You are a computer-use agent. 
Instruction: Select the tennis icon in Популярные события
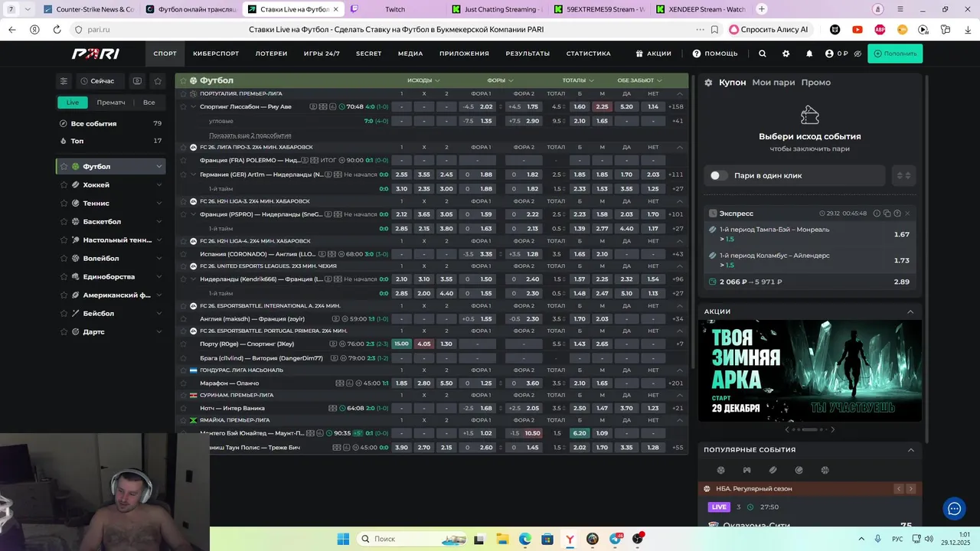[799, 470]
